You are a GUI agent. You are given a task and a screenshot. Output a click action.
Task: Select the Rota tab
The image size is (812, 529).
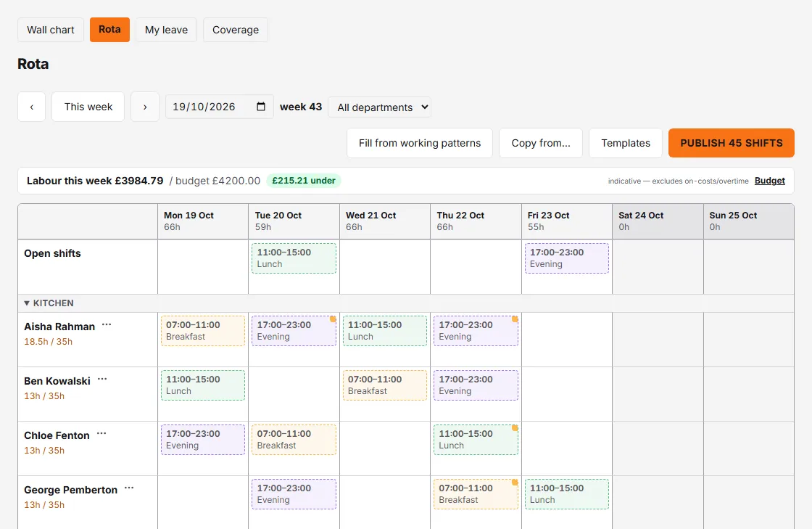pyautogui.click(x=109, y=30)
